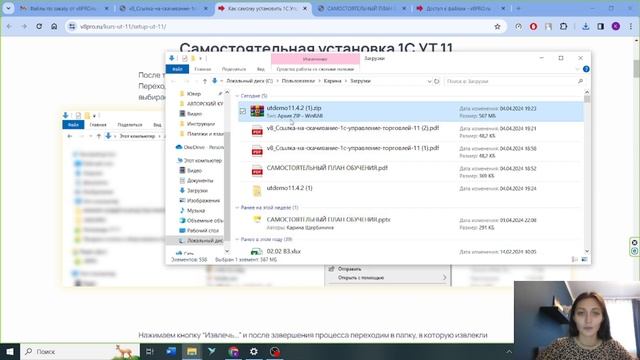The width and height of the screenshot is (640, 360).
Task: Open Settings gear icon on taskbar
Action: (x=253, y=351)
